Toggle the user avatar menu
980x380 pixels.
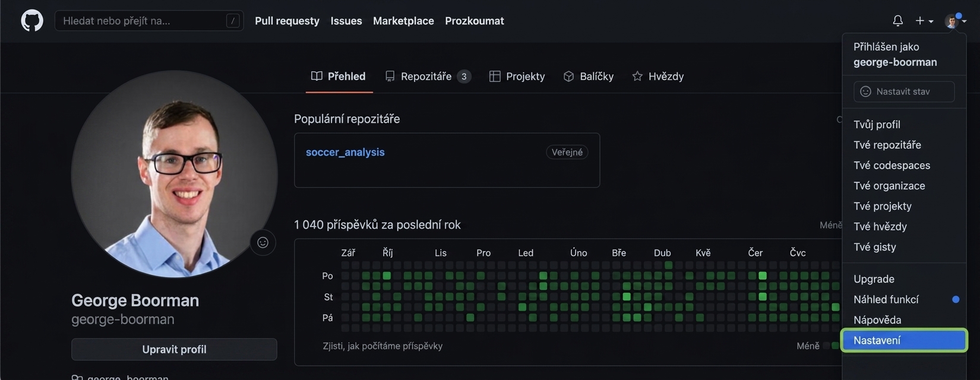point(956,21)
